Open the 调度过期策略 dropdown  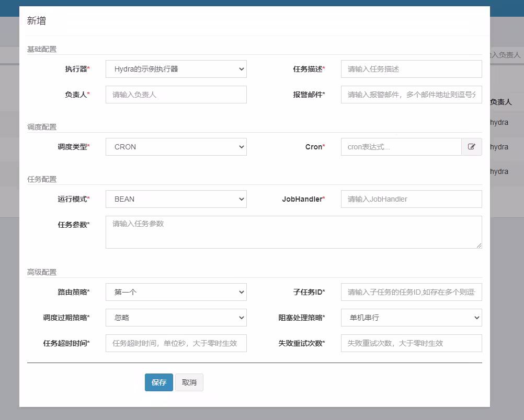(176, 318)
